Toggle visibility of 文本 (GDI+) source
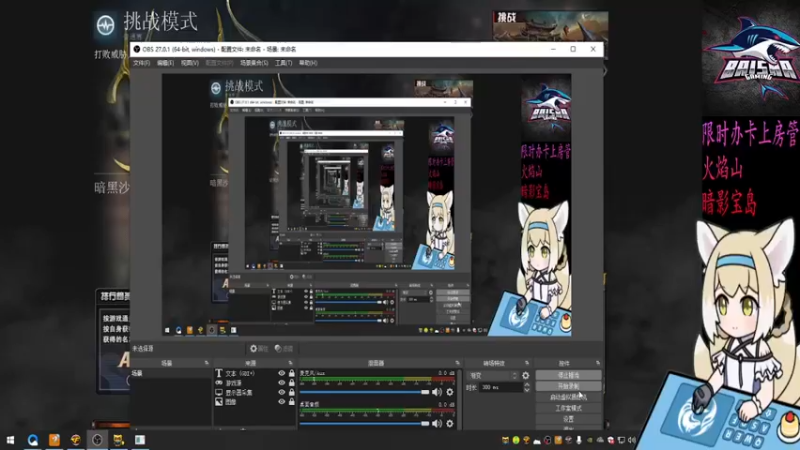Image resolution: width=800 pixels, height=450 pixels. (x=281, y=373)
